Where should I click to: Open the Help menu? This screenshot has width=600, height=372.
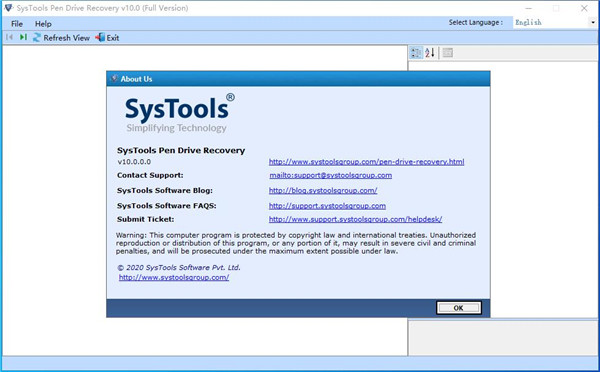point(43,24)
